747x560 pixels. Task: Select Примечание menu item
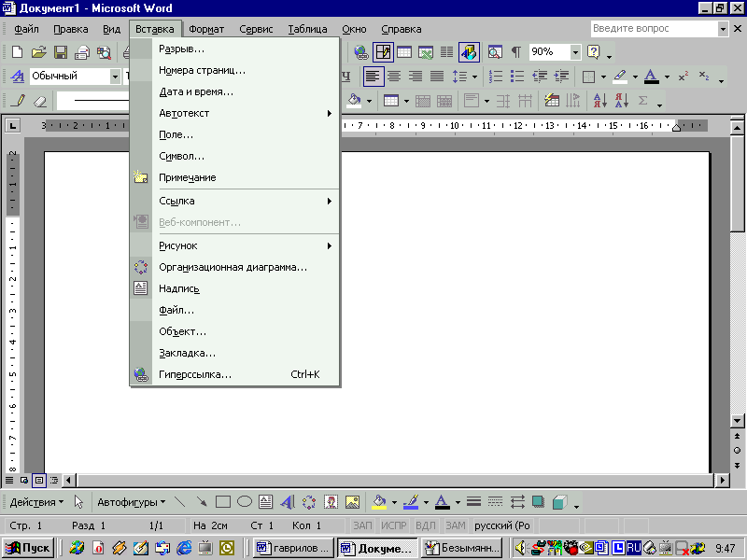point(235,177)
